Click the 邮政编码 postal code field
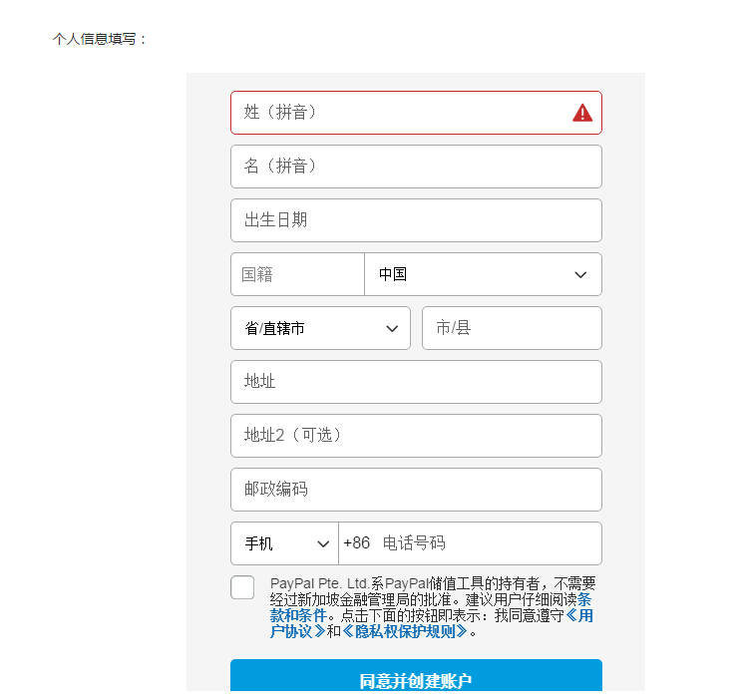This screenshot has height=700, width=740. 416,490
